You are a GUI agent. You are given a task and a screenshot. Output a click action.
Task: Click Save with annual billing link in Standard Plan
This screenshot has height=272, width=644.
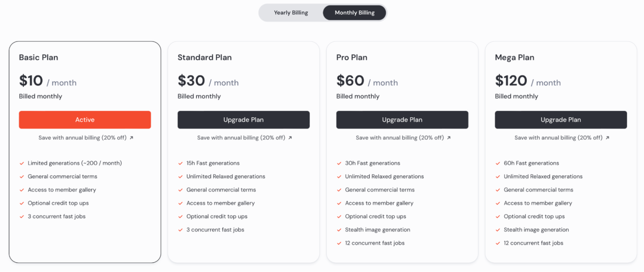point(241,138)
